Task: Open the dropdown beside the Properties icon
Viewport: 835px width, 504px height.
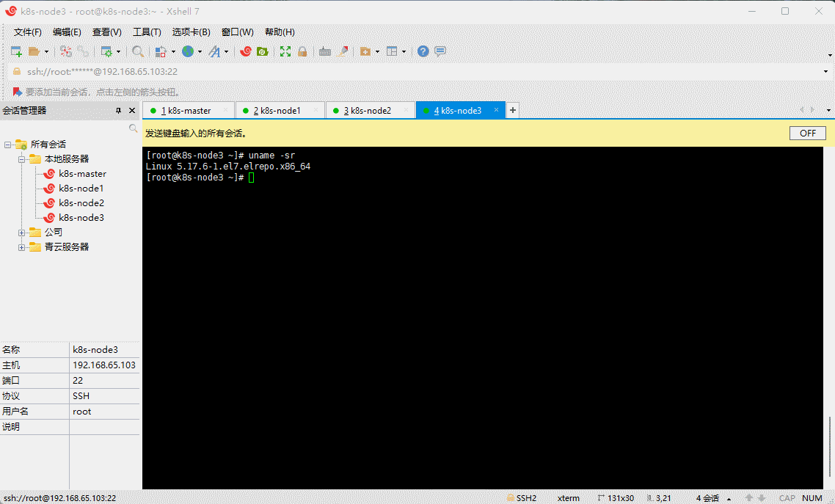Action: pos(118,51)
